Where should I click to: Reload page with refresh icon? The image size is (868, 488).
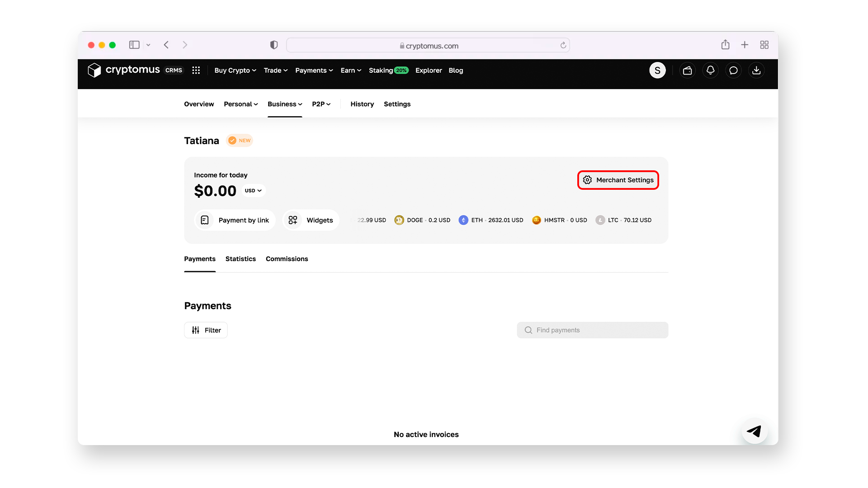pos(563,45)
